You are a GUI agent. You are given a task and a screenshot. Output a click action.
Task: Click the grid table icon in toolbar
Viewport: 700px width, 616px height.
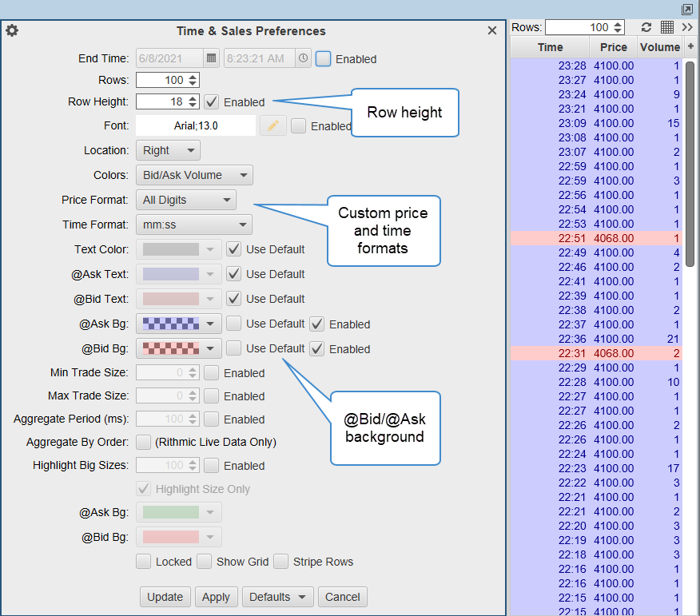tap(667, 27)
